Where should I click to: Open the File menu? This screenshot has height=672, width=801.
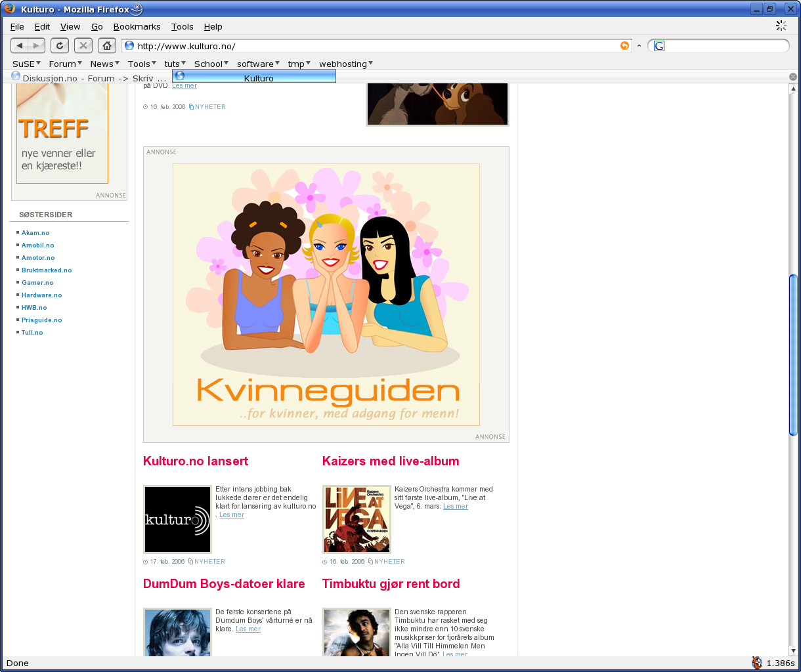pyautogui.click(x=17, y=27)
